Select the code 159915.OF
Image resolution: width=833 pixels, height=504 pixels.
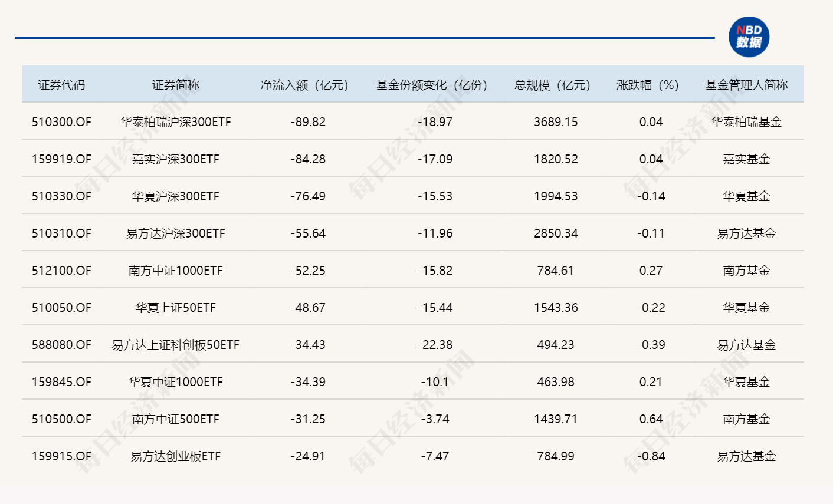pos(63,456)
